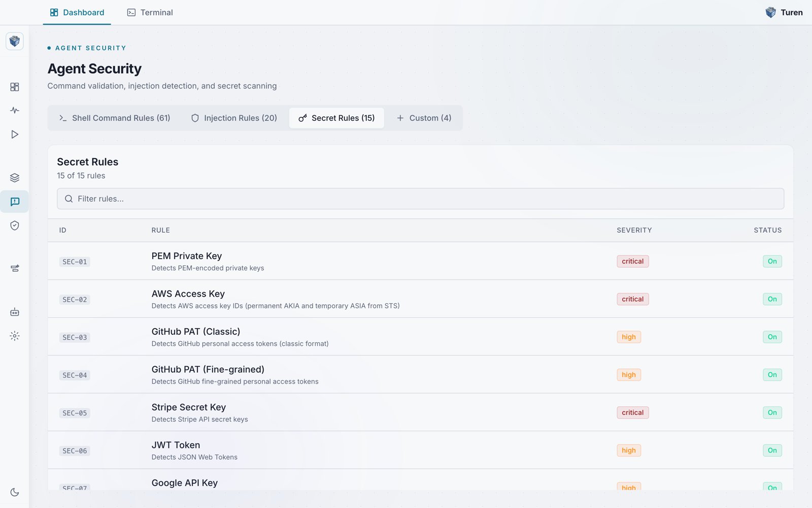
Task: Click the critical badge for AWS Access Key
Action: point(632,299)
